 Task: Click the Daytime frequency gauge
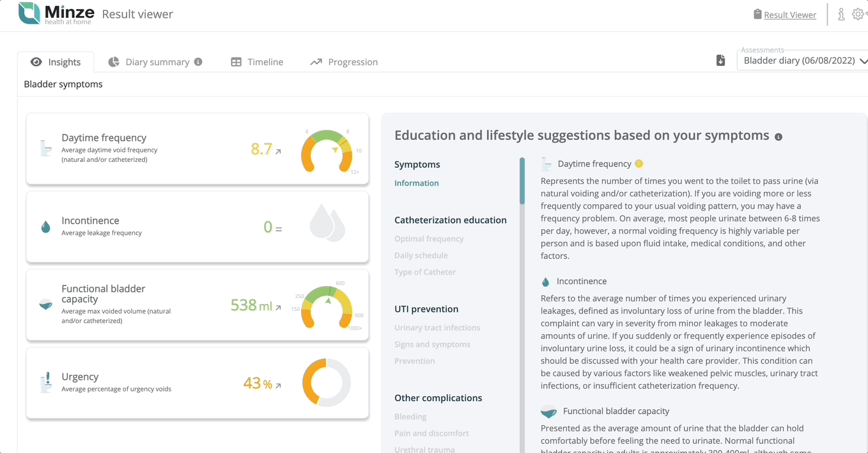[x=327, y=151]
